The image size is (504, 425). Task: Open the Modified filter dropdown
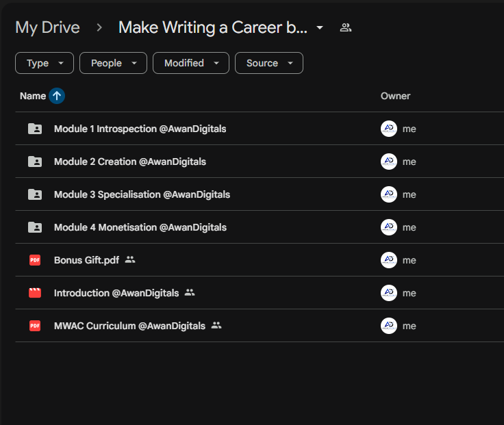coord(191,63)
